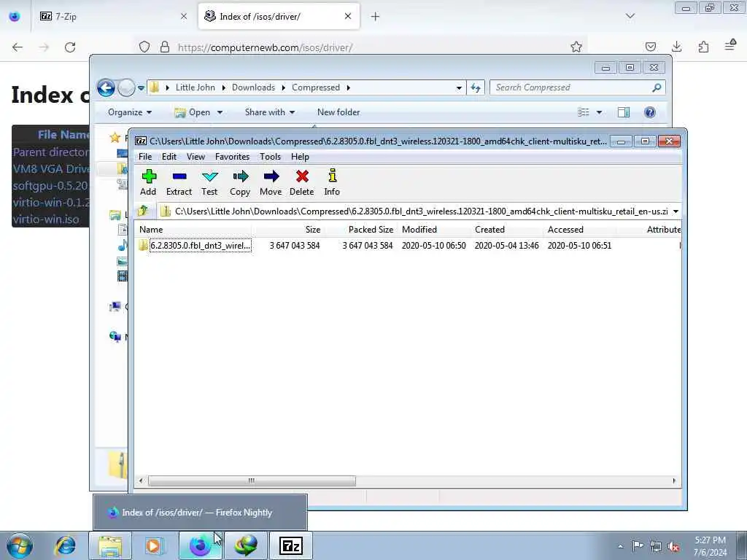
Task: Expand the arrow after Compressed breadcrumb
Action: point(348,88)
